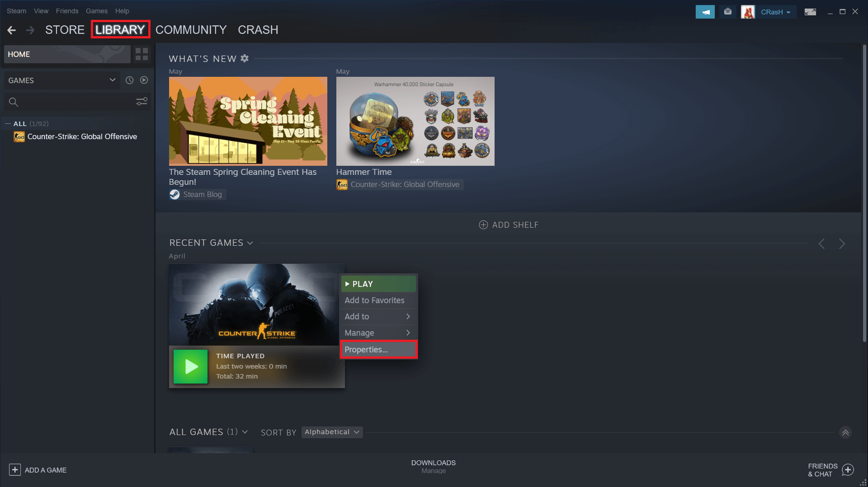Viewport: 868px width, 487px height.
Task: Click the library search input field
Action: point(77,102)
